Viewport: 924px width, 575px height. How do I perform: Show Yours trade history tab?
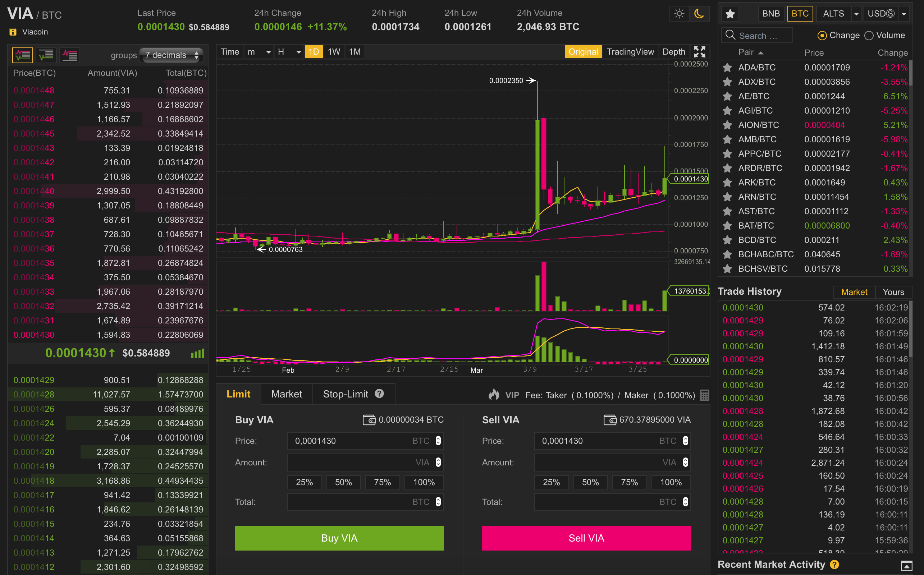893,292
